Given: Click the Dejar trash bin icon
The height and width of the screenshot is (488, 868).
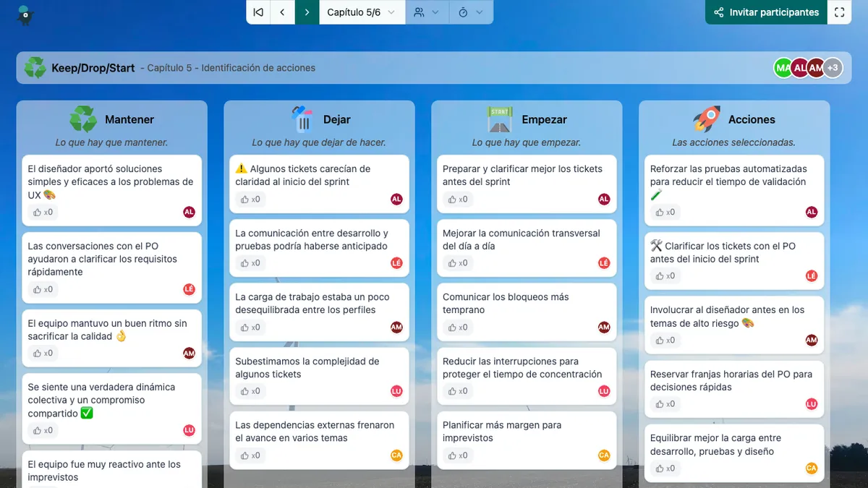Looking at the screenshot, I should pyautogui.click(x=302, y=119).
